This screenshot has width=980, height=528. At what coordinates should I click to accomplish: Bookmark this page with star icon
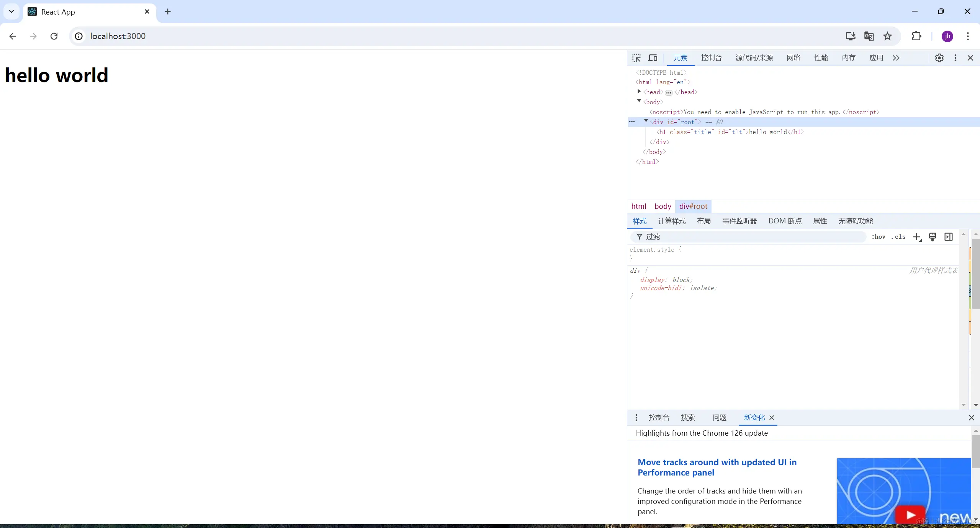click(887, 36)
